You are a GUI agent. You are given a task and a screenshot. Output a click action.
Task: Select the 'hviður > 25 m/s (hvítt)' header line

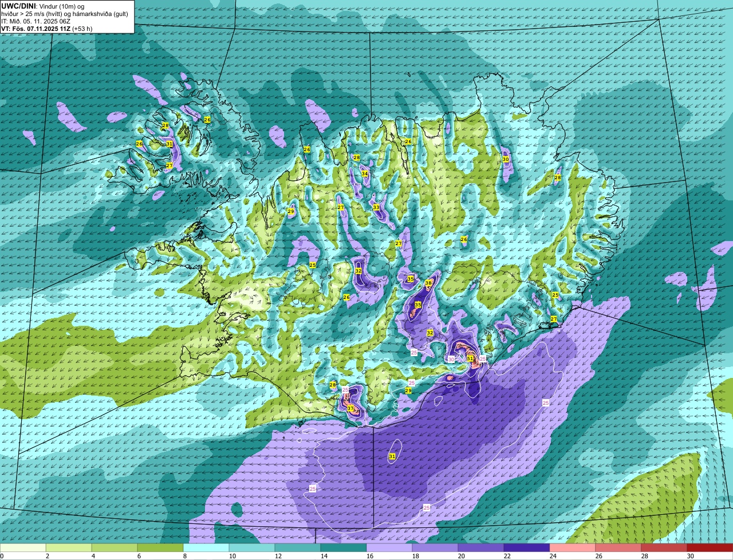click(65, 14)
